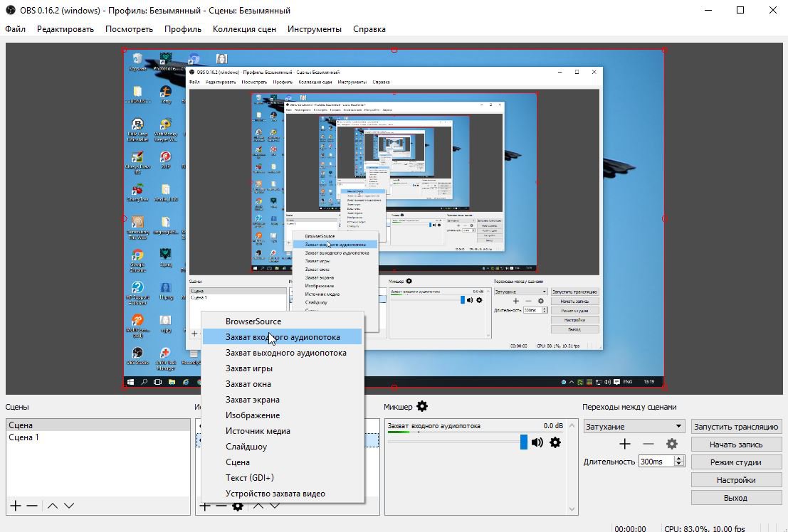
Task: Open Настройки with the right-side button
Action: (x=736, y=480)
